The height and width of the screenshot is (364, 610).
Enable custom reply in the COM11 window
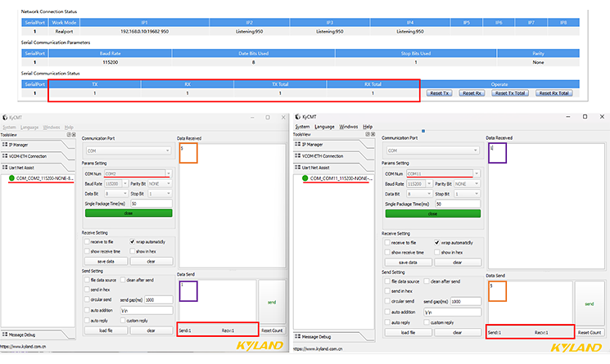click(x=427, y=322)
